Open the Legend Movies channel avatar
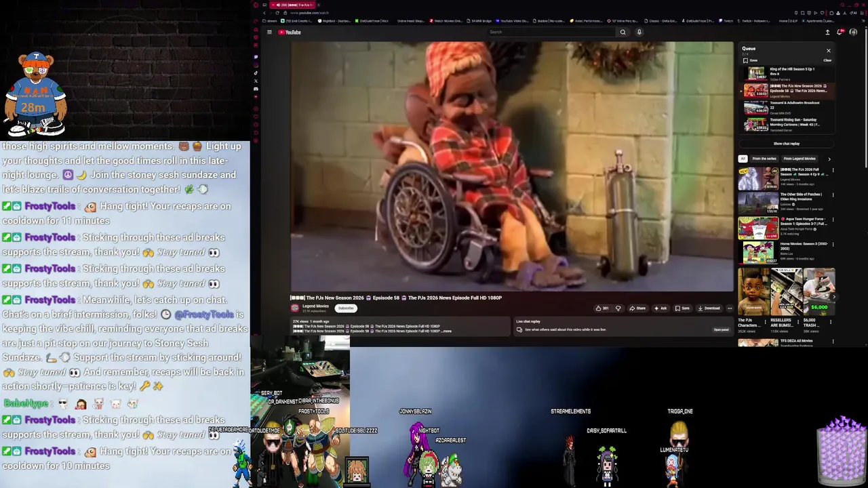The image size is (868, 488). click(295, 308)
